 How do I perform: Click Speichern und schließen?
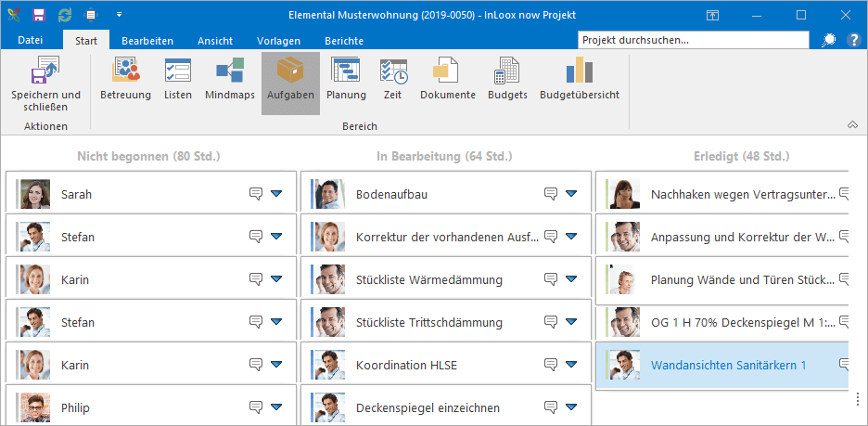[x=46, y=84]
